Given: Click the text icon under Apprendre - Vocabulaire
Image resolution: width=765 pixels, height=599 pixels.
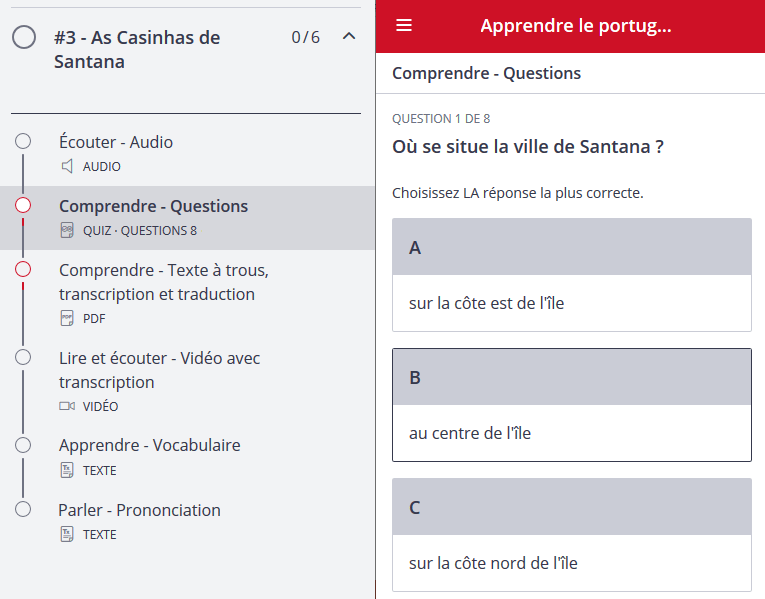Looking at the screenshot, I should [x=67, y=471].
